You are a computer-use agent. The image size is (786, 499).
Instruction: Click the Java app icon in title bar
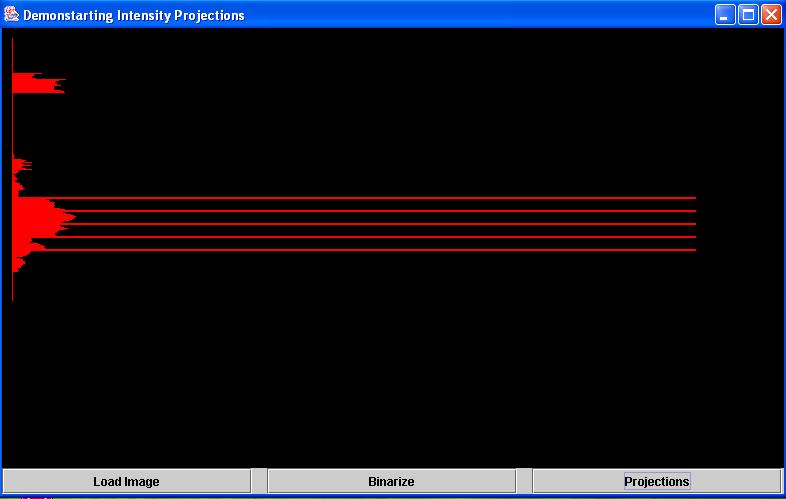tap(11, 15)
